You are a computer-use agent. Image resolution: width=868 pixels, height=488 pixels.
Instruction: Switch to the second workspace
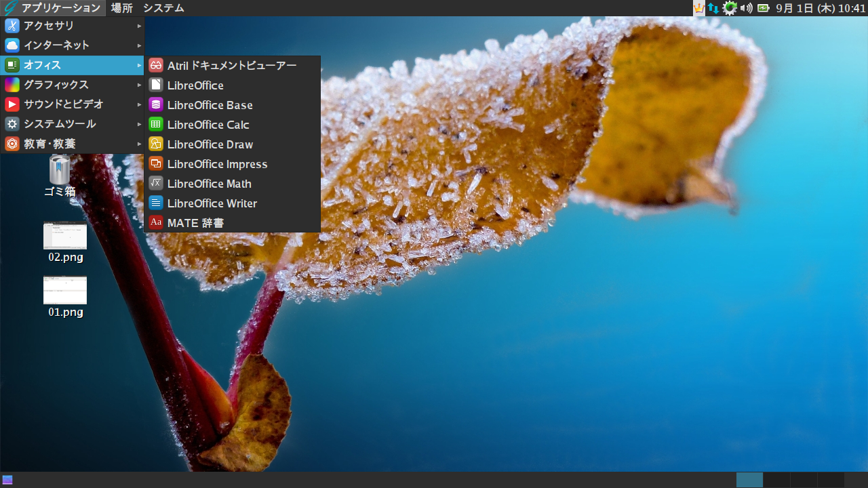pyautogui.click(x=776, y=480)
